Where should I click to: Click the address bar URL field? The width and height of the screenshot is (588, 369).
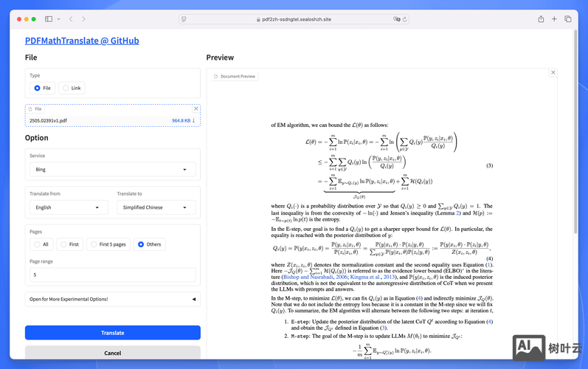(x=294, y=19)
